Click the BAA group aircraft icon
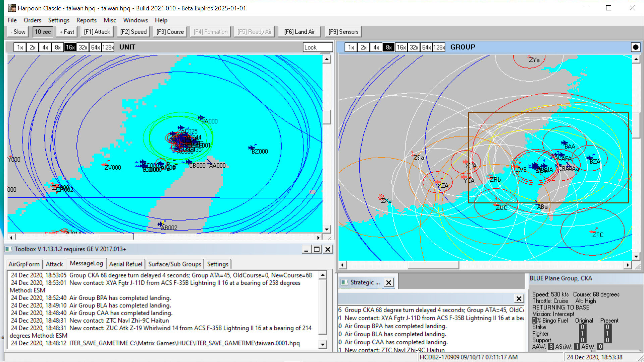 point(565,143)
